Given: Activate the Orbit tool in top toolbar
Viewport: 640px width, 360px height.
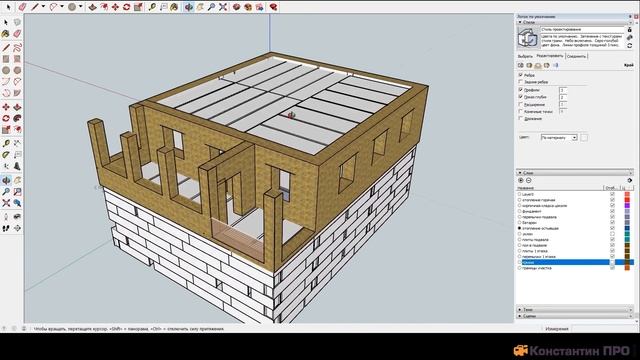Looking at the screenshot, I should tap(189, 7).
